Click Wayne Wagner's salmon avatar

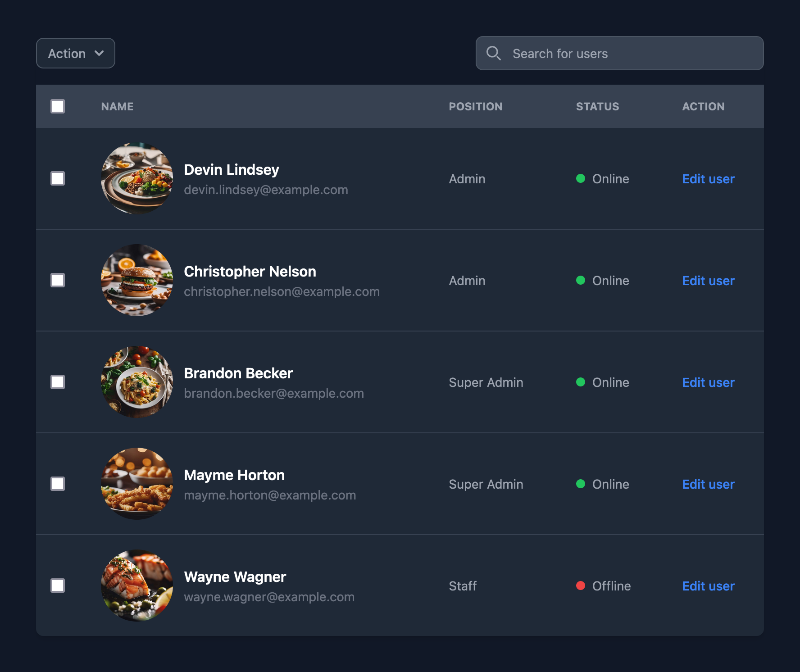(137, 586)
